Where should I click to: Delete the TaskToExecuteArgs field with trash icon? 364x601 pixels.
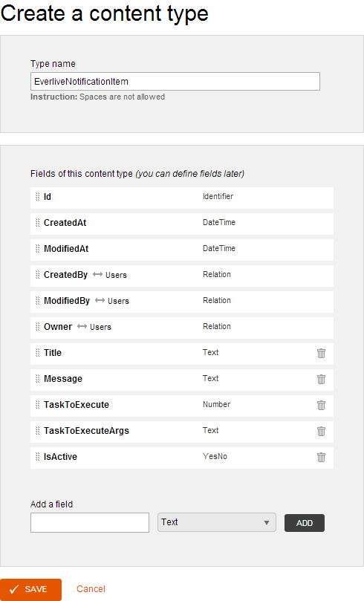coord(321,431)
